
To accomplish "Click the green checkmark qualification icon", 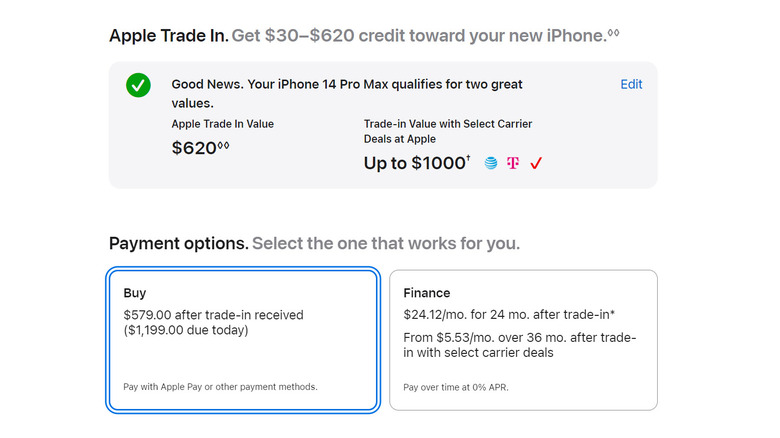I will point(139,85).
